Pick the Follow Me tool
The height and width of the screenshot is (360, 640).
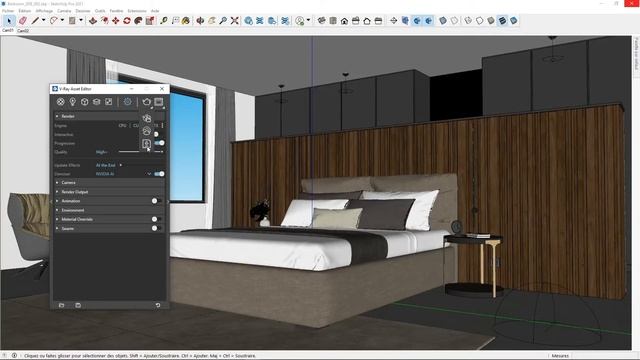pos(138,20)
